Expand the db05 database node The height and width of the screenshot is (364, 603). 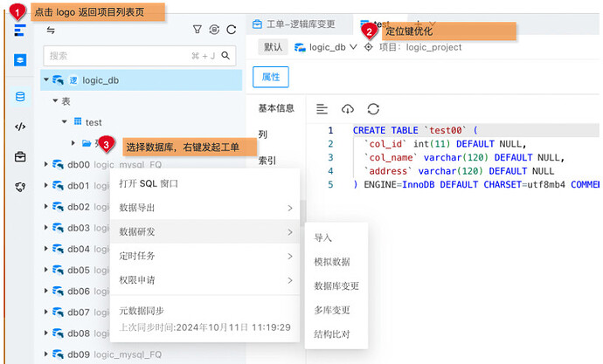point(45,270)
